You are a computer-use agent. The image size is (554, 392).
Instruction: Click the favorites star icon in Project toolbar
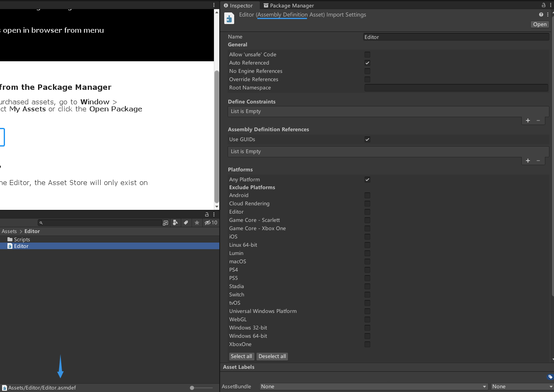197,223
